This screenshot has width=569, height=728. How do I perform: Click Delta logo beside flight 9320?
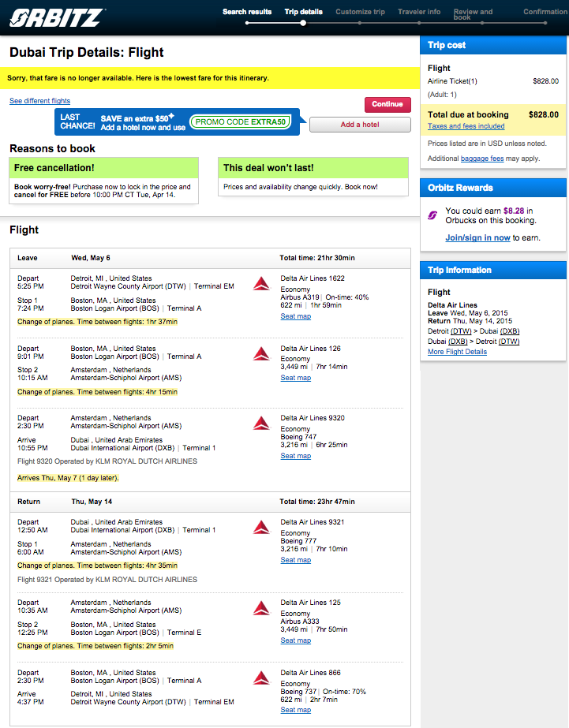coord(261,424)
